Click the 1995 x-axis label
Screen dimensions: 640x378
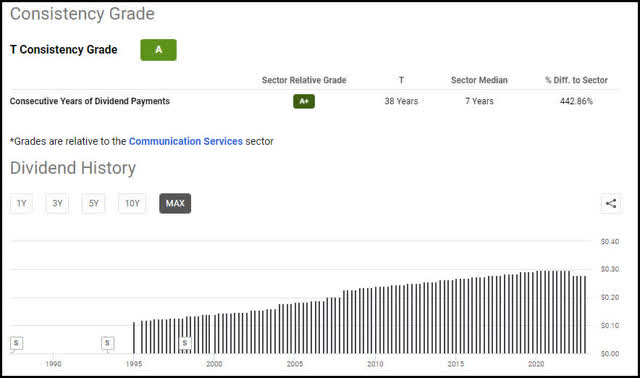click(x=134, y=364)
